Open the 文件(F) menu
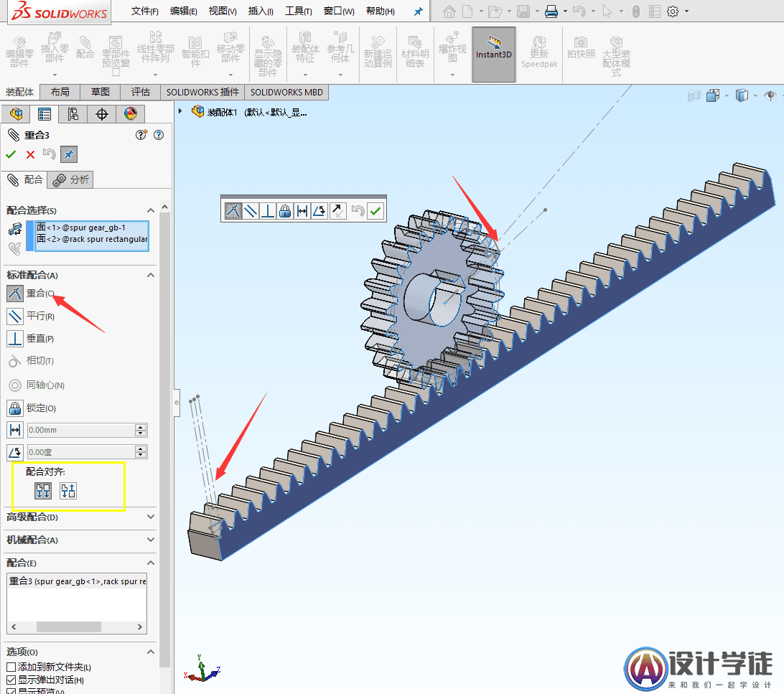The width and height of the screenshot is (784, 694). 144,11
